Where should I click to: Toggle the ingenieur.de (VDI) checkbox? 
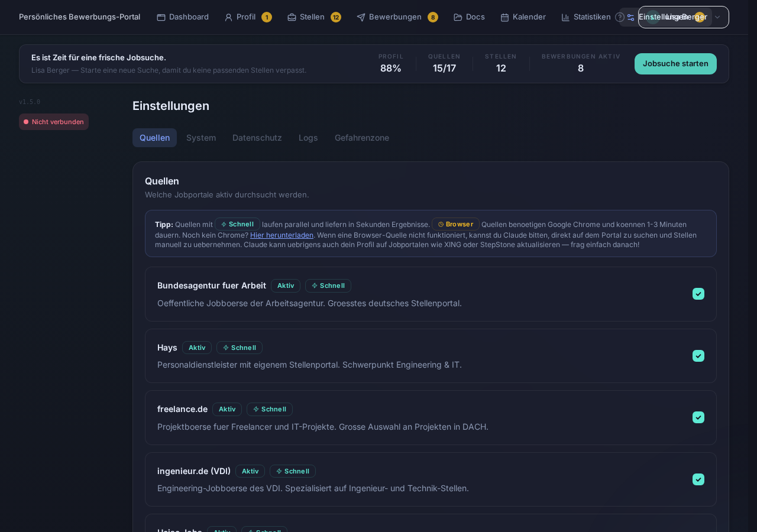click(x=698, y=479)
